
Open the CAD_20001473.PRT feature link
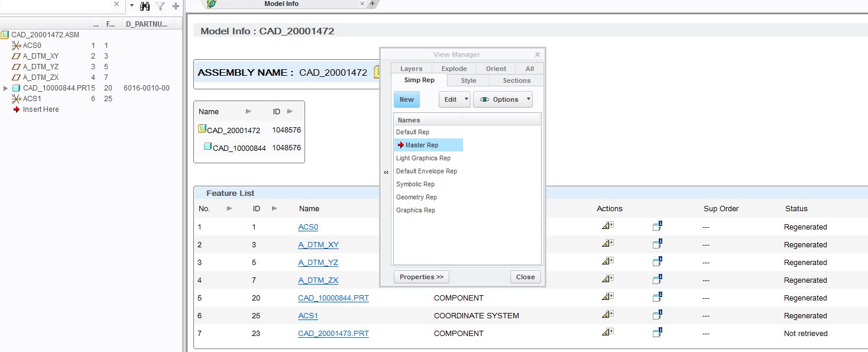[x=333, y=333]
